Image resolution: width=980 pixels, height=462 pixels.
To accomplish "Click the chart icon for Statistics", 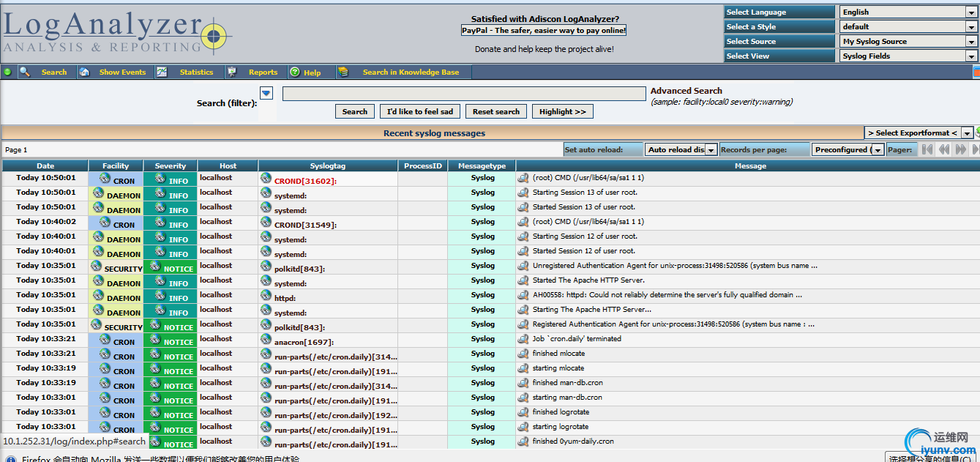I will pos(162,72).
